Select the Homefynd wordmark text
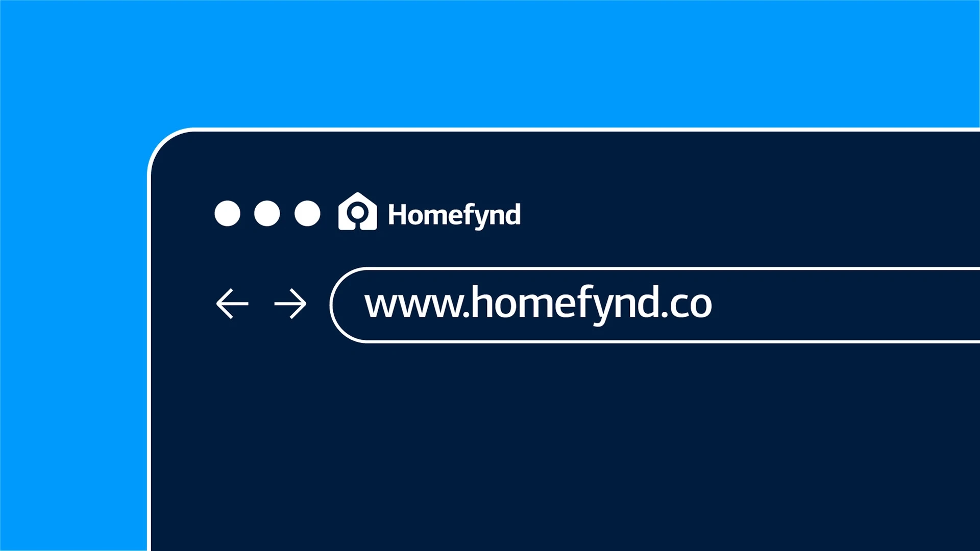 [x=454, y=215]
